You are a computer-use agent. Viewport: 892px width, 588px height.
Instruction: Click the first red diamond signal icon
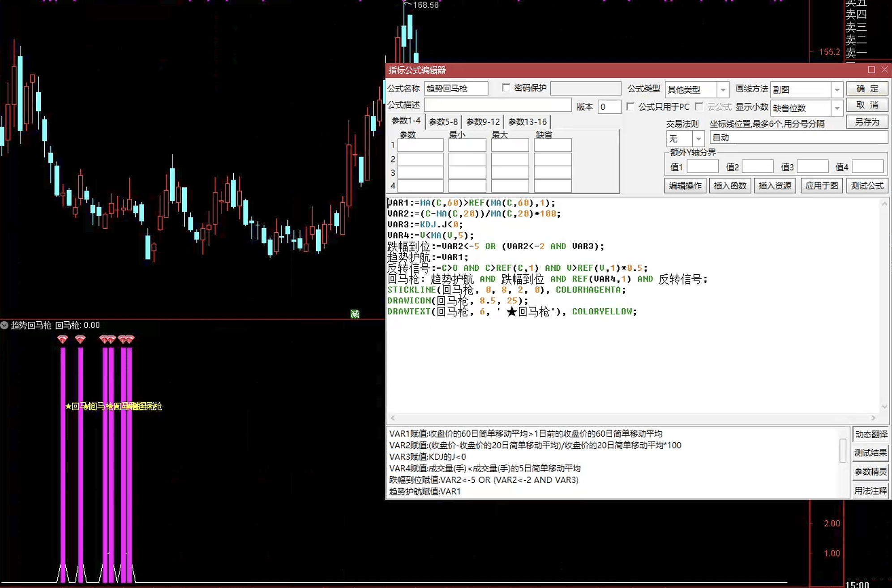tap(63, 339)
